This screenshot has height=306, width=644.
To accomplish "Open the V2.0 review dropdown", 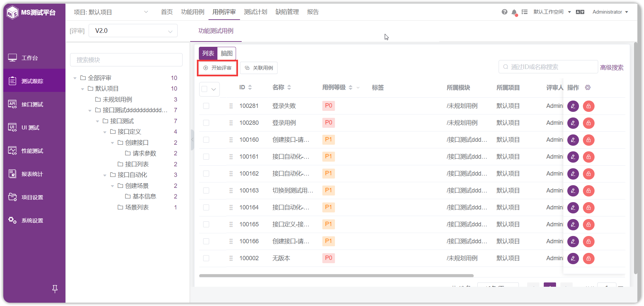I will coord(133,31).
